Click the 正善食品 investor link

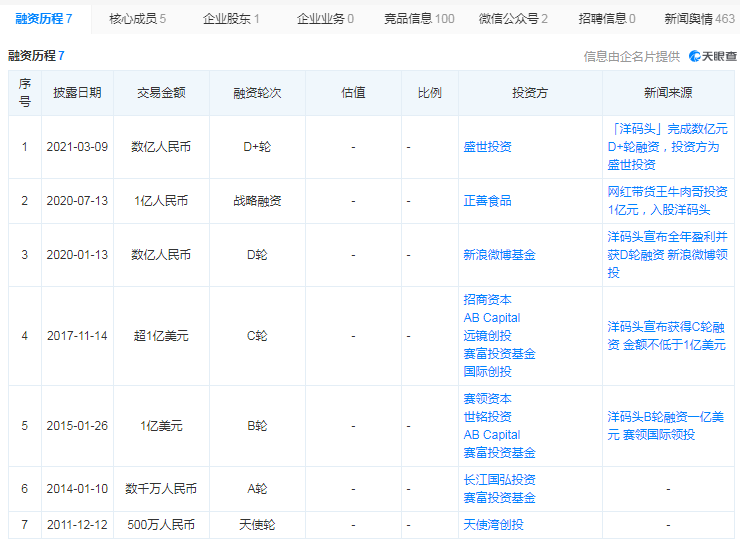pyautogui.click(x=487, y=201)
